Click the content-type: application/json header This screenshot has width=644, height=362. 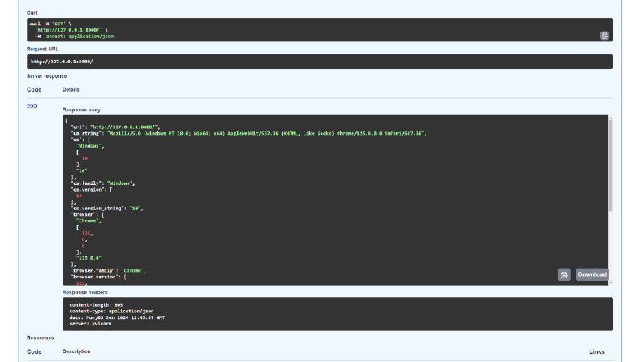pyautogui.click(x=111, y=311)
